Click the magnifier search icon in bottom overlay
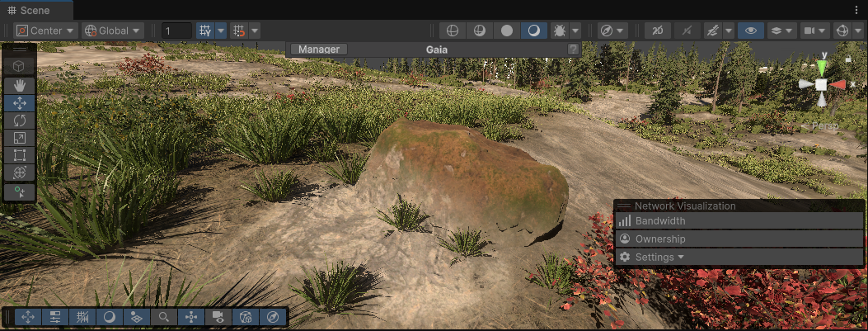Viewport: 868px width, 331px height. pyautogui.click(x=164, y=317)
